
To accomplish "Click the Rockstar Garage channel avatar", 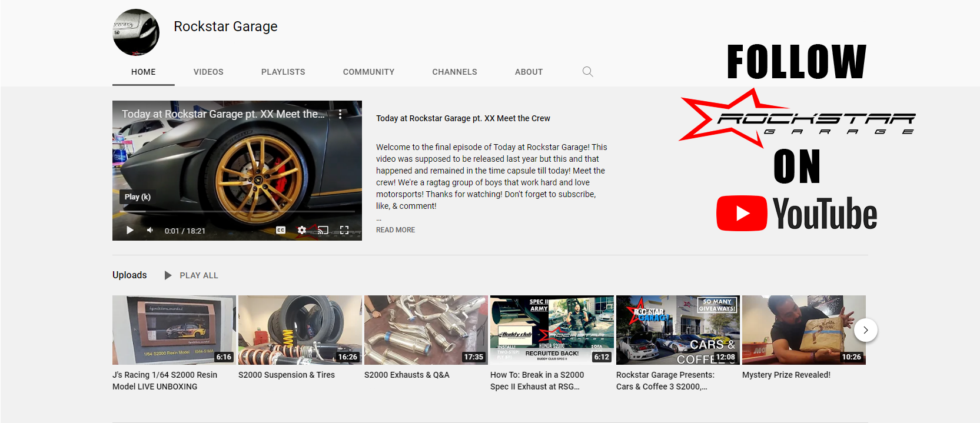I will [136, 32].
